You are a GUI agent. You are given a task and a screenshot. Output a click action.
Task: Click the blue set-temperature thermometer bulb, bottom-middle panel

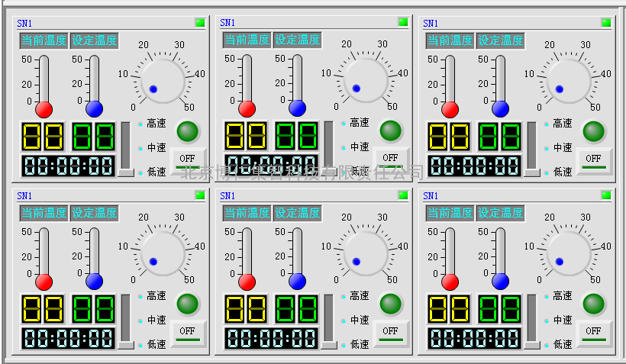click(298, 281)
